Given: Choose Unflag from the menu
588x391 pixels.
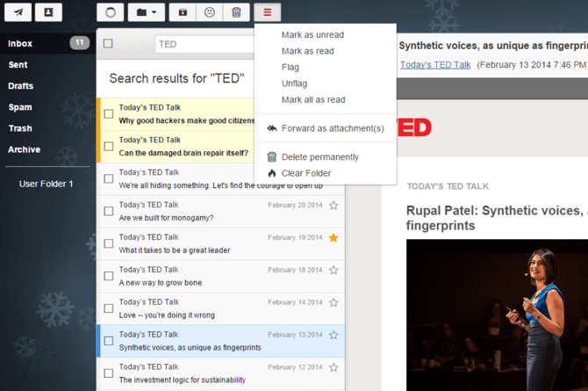Looking at the screenshot, I should (294, 83).
